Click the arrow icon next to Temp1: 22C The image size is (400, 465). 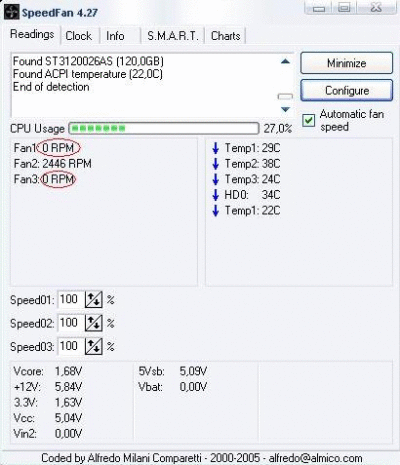click(216, 211)
